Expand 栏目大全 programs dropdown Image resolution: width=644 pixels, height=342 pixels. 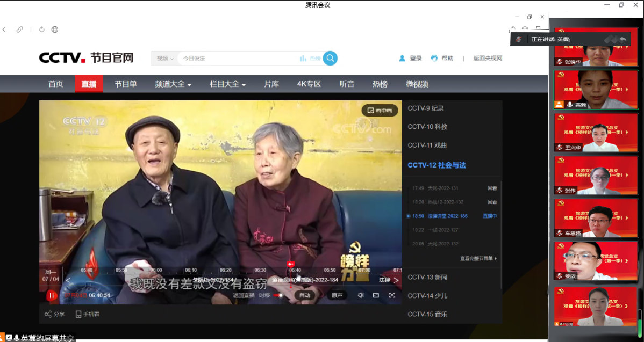227,84
